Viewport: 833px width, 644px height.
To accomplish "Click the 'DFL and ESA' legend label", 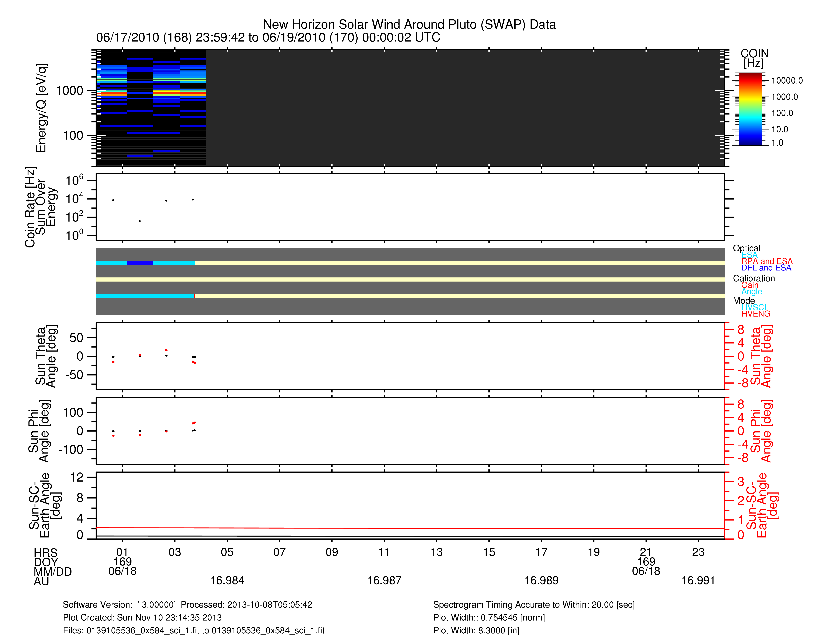I will pyautogui.click(x=766, y=268).
